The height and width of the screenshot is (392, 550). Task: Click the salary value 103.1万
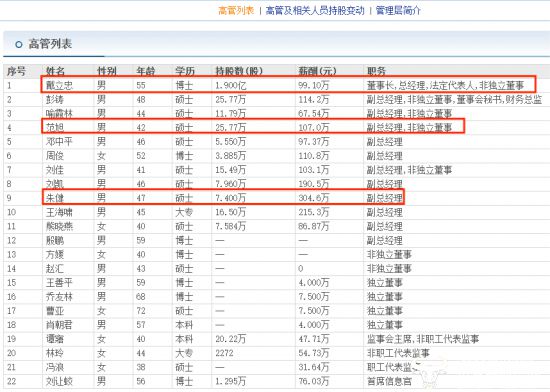(x=314, y=170)
